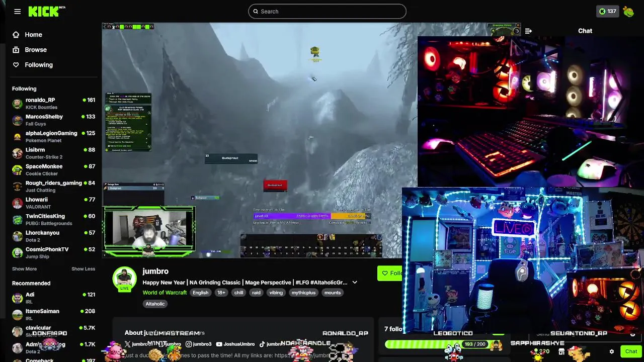Open World of Warcraft category link
The width and height of the screenshot is (644, 362).
click(165, 293)
